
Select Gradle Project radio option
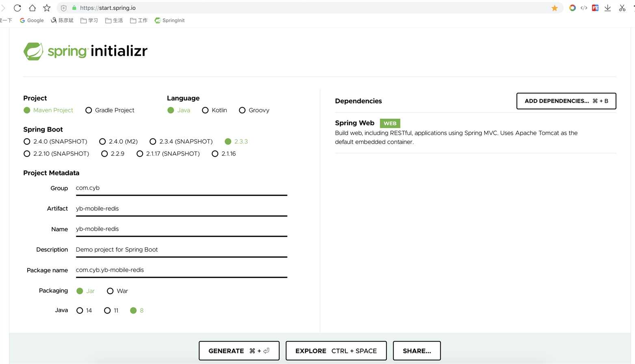(110, 110)
